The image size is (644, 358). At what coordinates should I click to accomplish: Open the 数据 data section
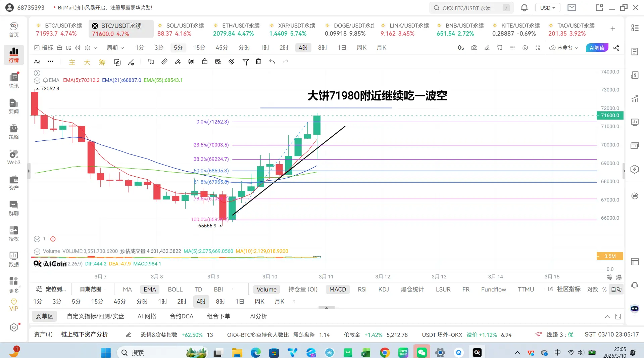tap(14, 259)
